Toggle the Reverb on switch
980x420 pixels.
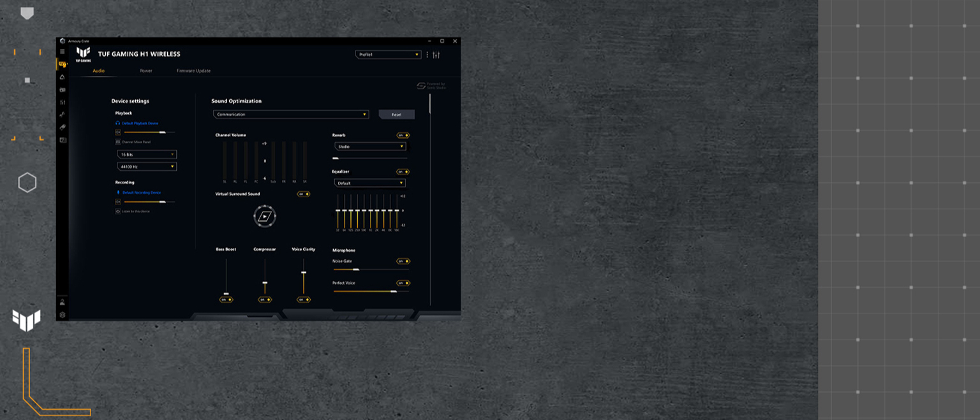tap(403, 135)
